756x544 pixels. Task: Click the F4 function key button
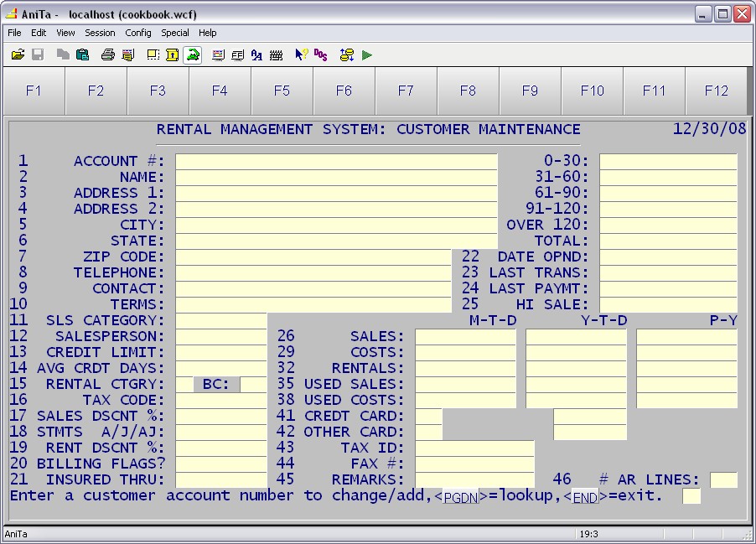pos(220,91)
